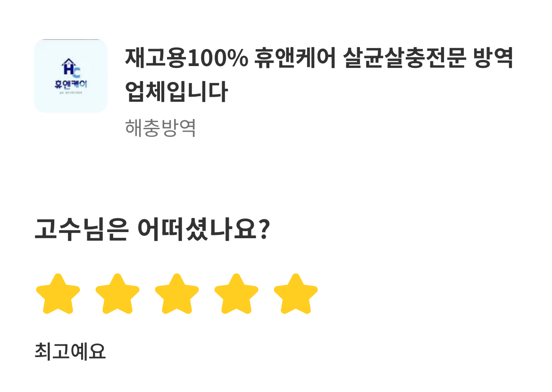Screen dimensions: 552x392
Task: Click the 업체입니다 second title line
Action: click(x=176, y=92)
